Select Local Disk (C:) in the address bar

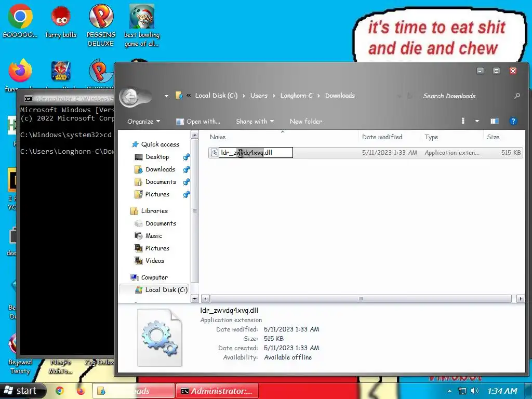[216, 96]
